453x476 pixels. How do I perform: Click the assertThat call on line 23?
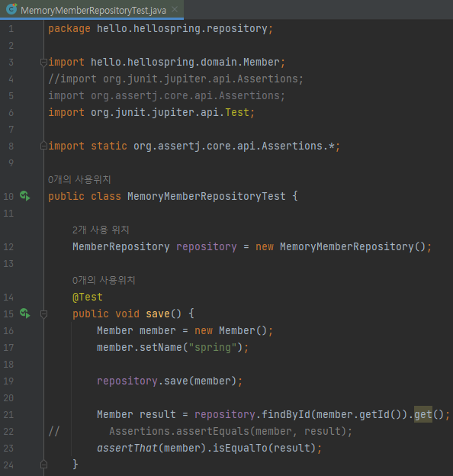[127, 448]
